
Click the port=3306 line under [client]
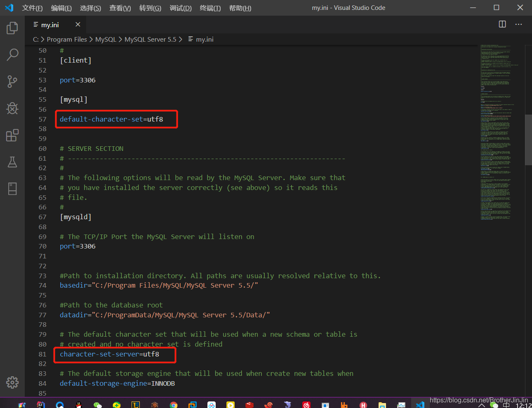click(x=78, y=80)
